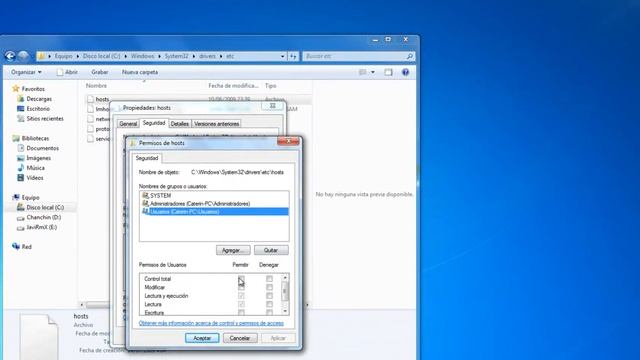
Task: Select Usuarios group in permissions list
Action: click(214, 211)
